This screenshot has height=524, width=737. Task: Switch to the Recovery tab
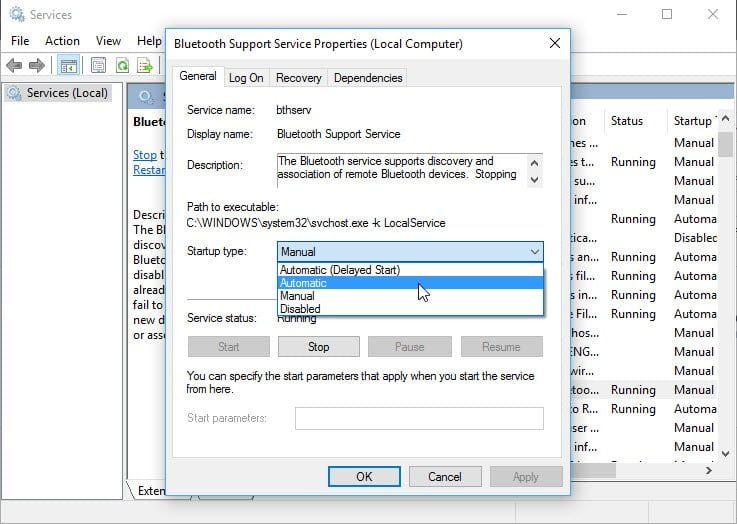pyautogui.click(x=298, y=78)
